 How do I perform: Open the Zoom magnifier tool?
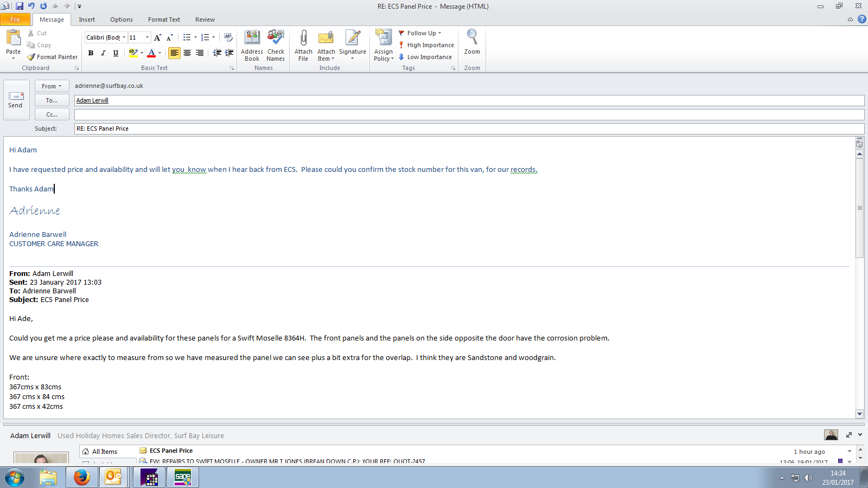tap(472, 38)
